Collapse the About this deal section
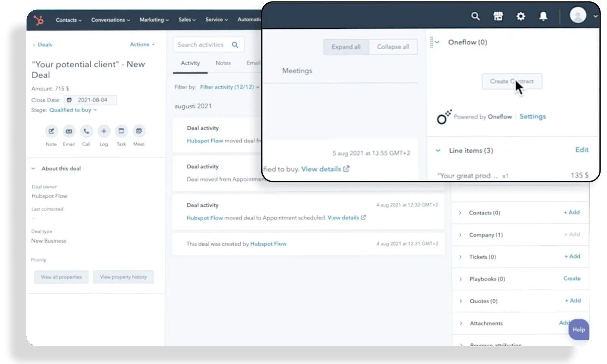The width and height of the screenshot is (607, 364). click(x=33, y=168)
